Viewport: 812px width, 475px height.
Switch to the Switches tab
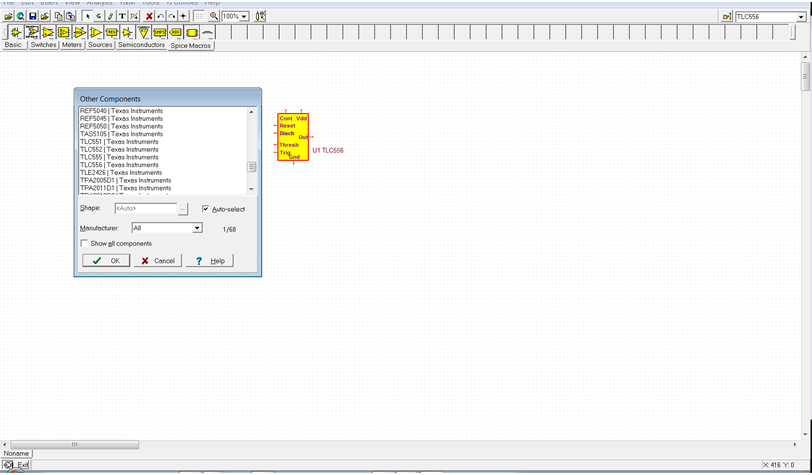click(44, 45)
